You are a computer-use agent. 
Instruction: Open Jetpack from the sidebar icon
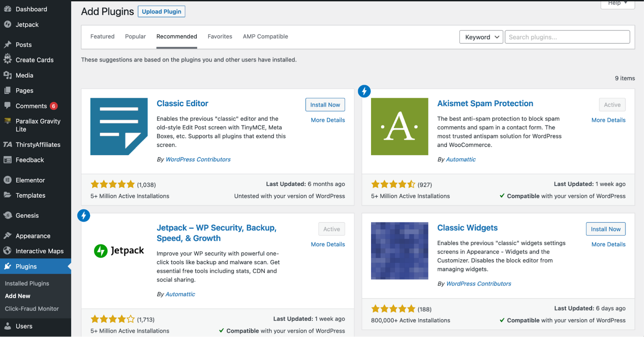click(8, 25)
